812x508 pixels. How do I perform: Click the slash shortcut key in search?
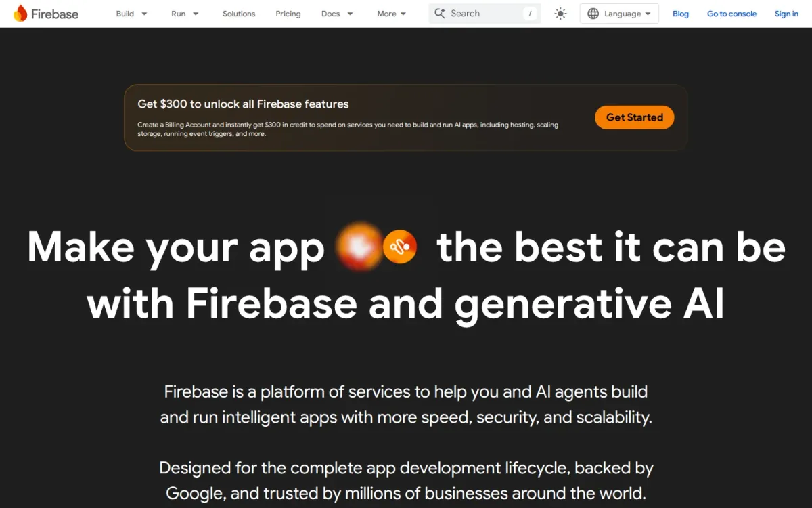(x=530, y=14)
